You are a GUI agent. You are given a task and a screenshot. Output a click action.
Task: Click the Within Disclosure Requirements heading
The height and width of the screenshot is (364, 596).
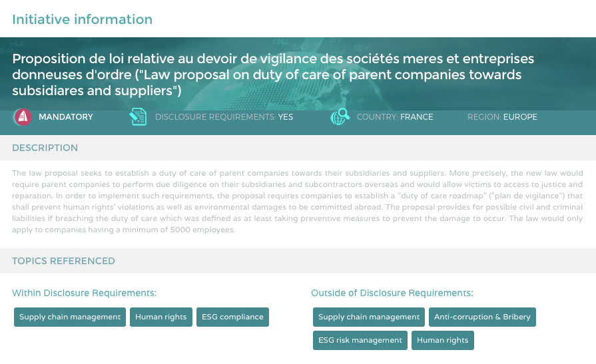pos(85,293)
